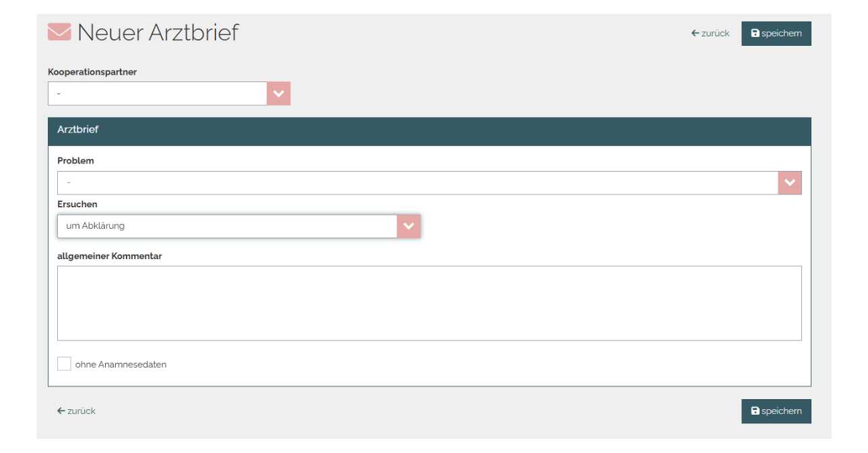This screenshot has width=868, height=453.
Task: Click the allgemeiner Kommentar label
Action: tap(109, 256)
